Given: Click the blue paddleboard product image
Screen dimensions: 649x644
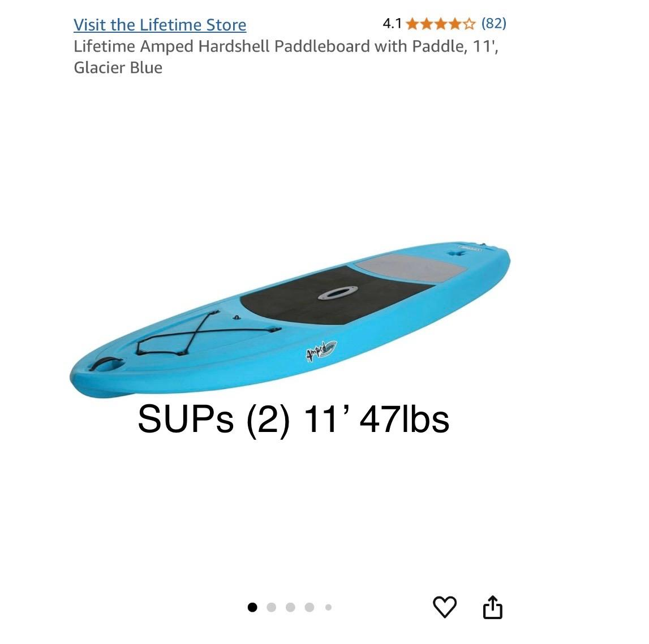Looking at the screenshot, I should (x=290, y=319).
